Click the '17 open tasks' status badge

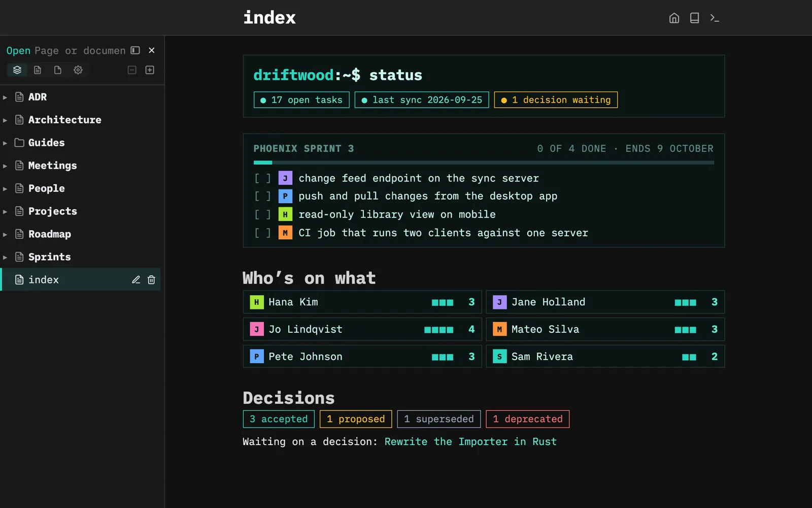pyautogui.click(x=301, y=100)
